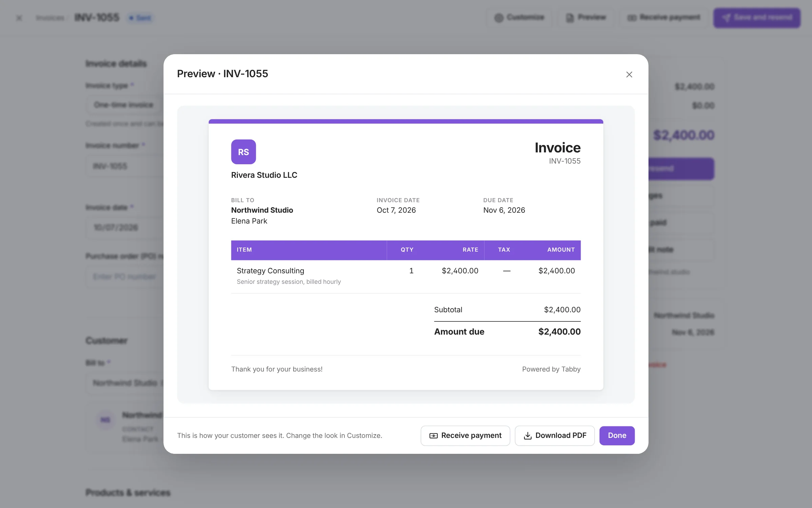Click the Invoices breadcrumb link
Screen dimensions: 812x508
(50, 18)
